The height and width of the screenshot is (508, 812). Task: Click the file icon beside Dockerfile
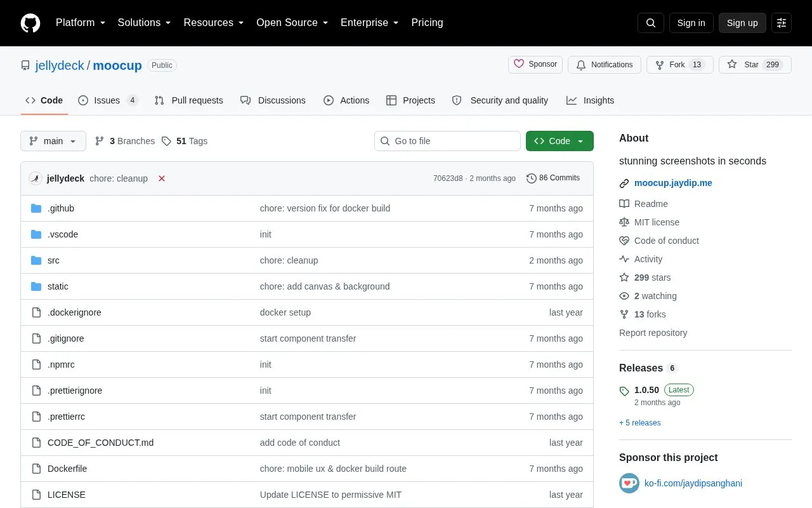pos(36,469)
